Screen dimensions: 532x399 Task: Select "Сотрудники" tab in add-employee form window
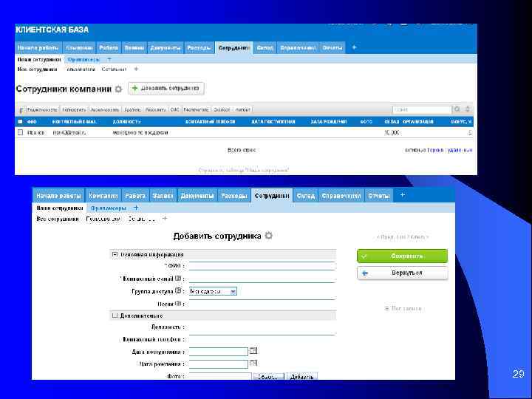[x=272, y=196]
